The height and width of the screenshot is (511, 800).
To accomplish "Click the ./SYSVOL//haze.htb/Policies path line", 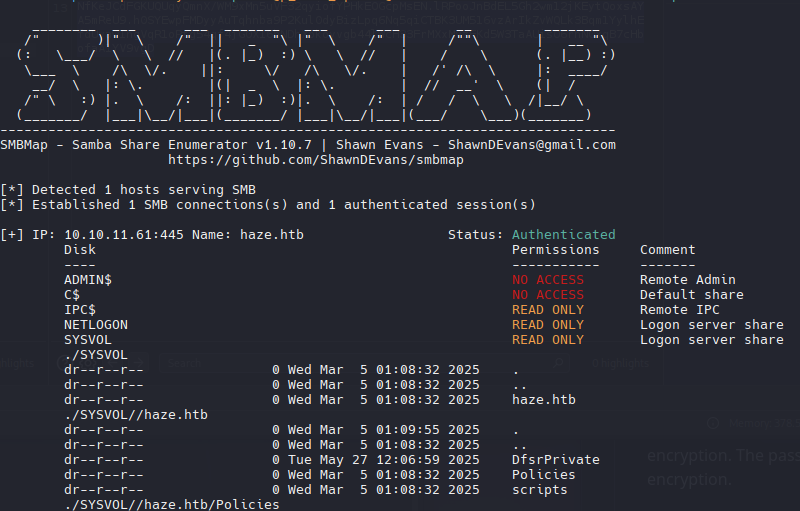I will click(x=172, y=505).
